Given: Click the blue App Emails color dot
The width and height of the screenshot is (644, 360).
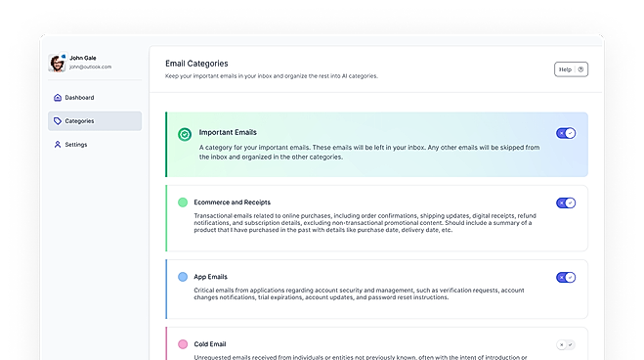Looking at the screenshot, I should [x=183, y=277].
